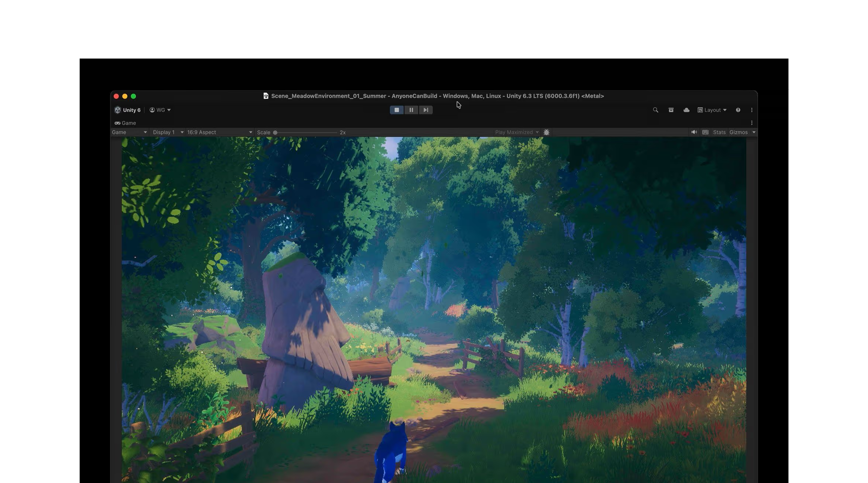Toggle the Stats overlay
This screenshot has height=483, width=868.
pyautogui.click(x=719, y=132)
